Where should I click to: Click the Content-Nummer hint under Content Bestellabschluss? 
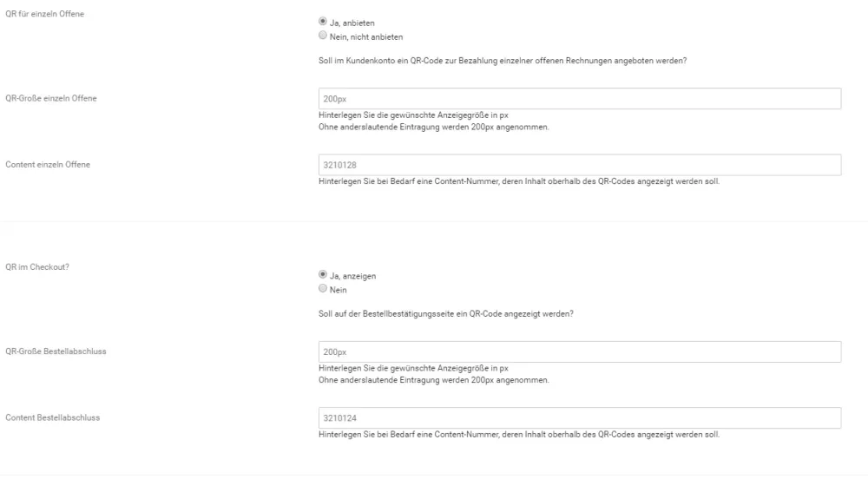click(519, 435)
